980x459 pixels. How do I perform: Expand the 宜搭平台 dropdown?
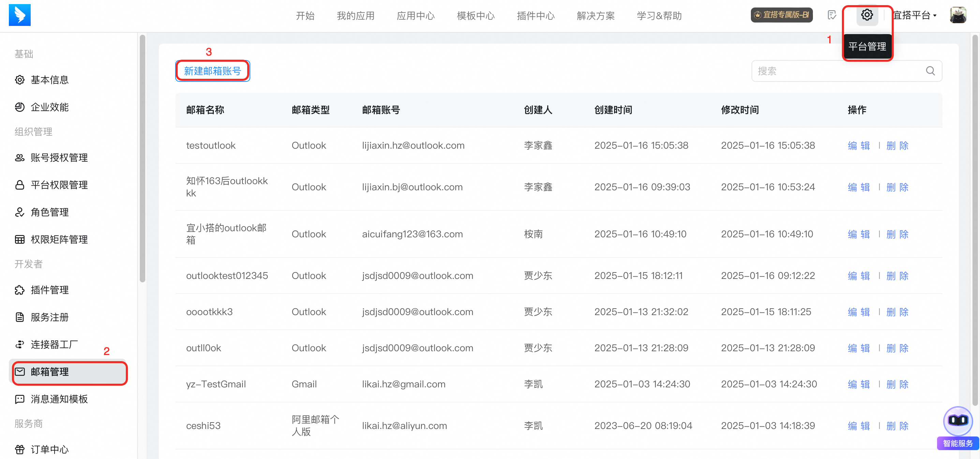click(x=915, y=16)
